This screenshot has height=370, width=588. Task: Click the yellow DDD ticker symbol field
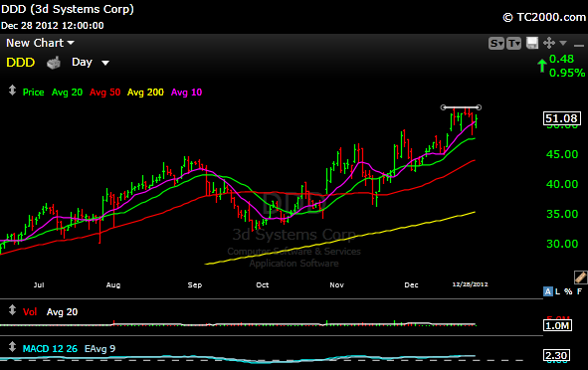pos(21,63)
